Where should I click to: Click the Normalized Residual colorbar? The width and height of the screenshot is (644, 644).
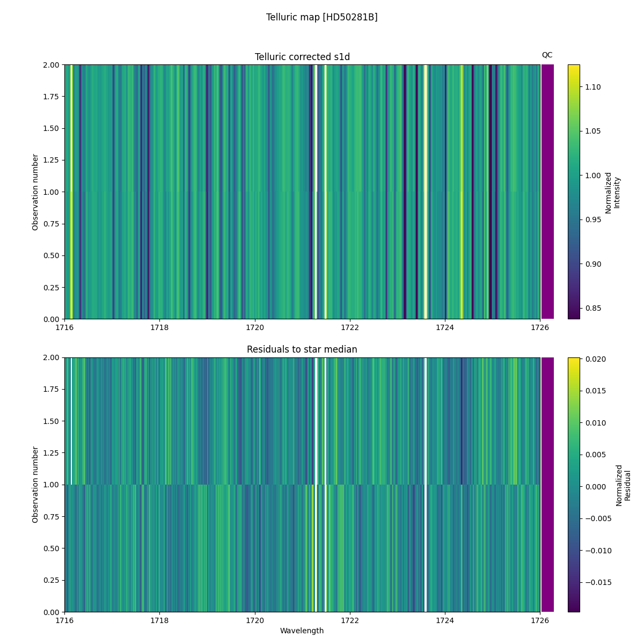(574, 485)
